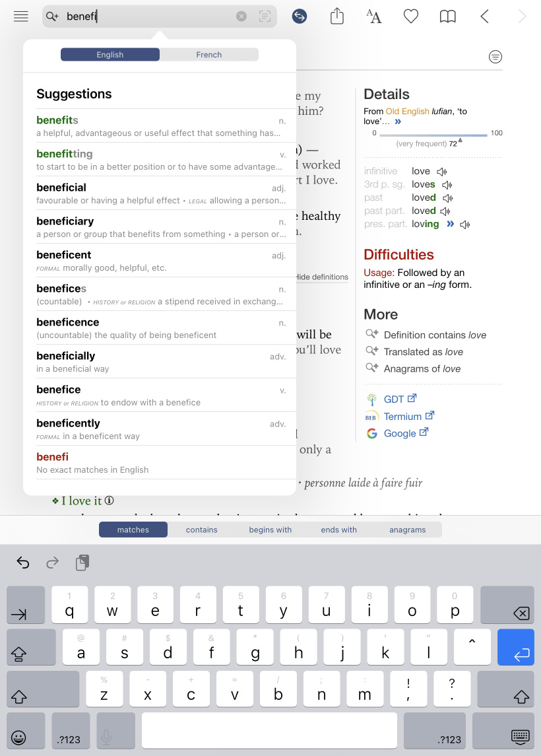Go back with the left chevron
This screenshot has width=541, height=756.
485,17
